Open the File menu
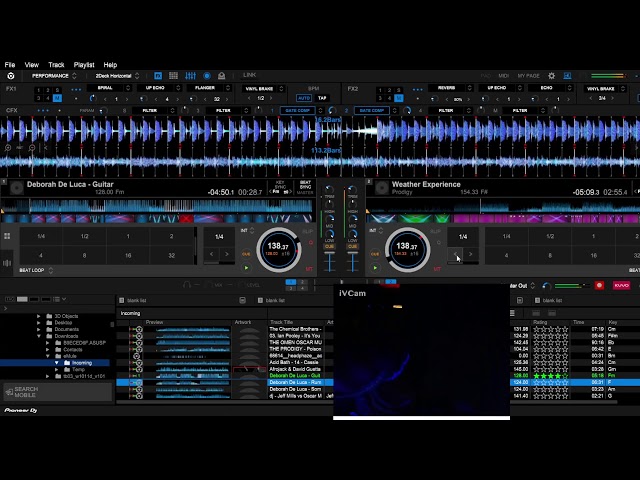 click(x=10, y=64)
